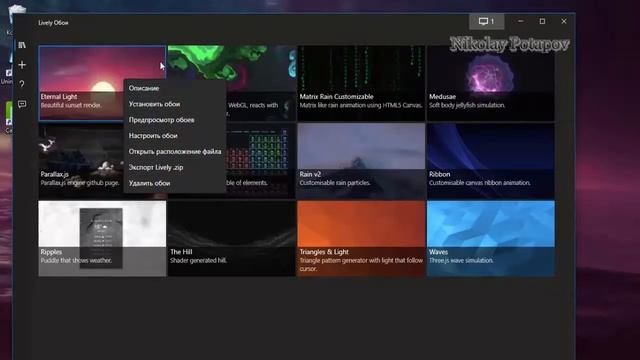
Task: Click 'Three.js wave simulation.' description
Action: point(461,260)
